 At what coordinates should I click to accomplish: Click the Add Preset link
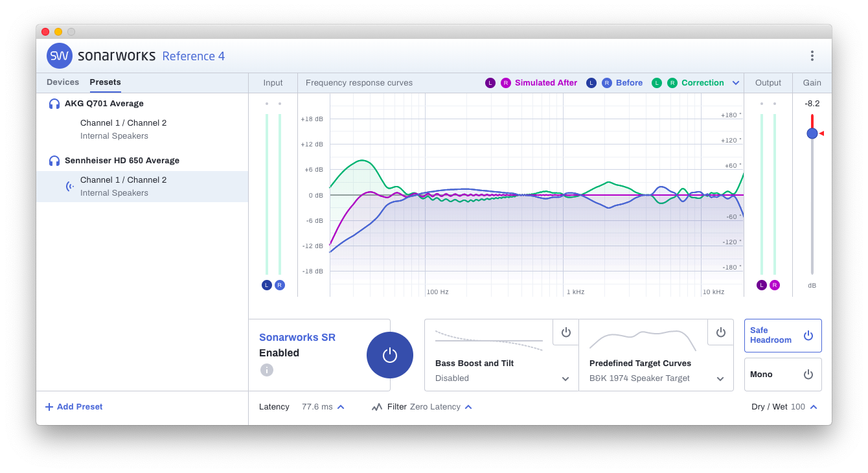click(73, 406)
